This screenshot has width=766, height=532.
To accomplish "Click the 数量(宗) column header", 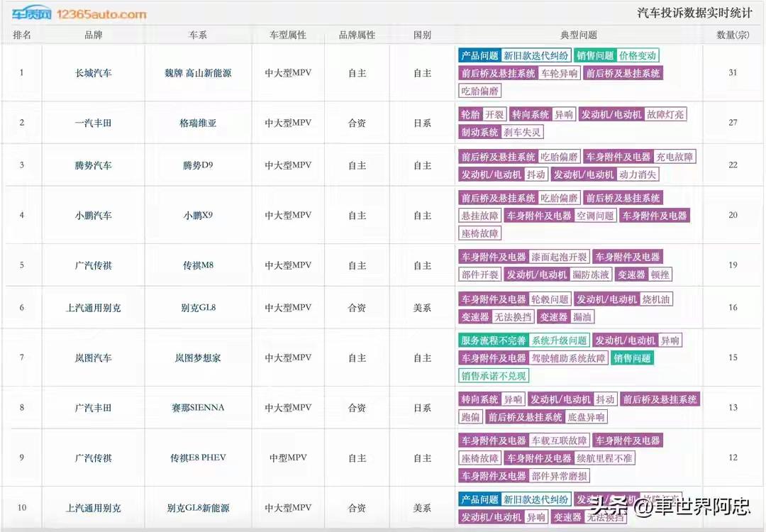I will coord(733,35).
